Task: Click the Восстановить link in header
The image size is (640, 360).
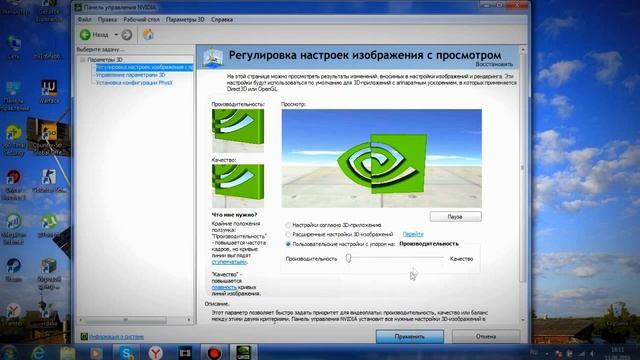Action: click(x=494, y=64)
